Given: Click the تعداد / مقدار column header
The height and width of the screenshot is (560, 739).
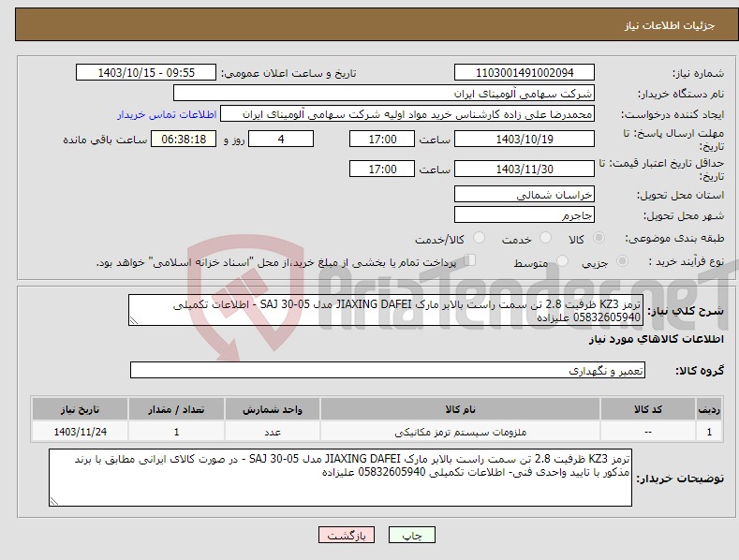Looking at the screenshot, I should [x=176, y=409].
